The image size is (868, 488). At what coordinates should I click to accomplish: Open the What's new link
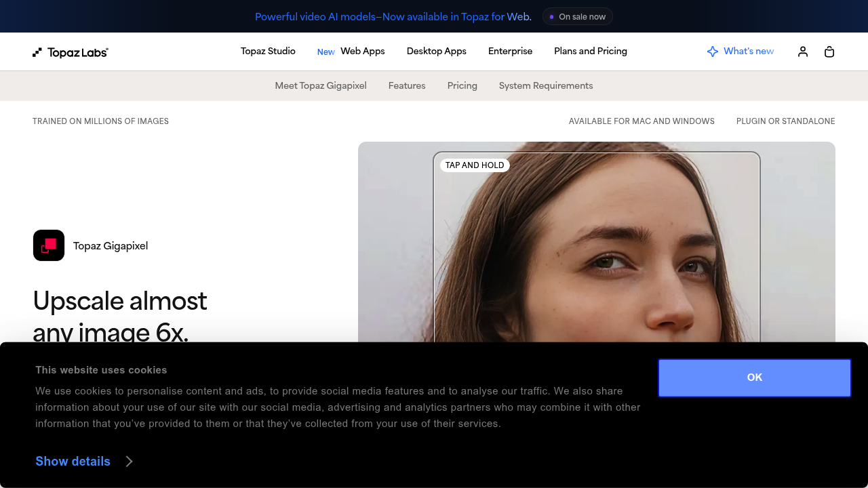pos(749,52)
